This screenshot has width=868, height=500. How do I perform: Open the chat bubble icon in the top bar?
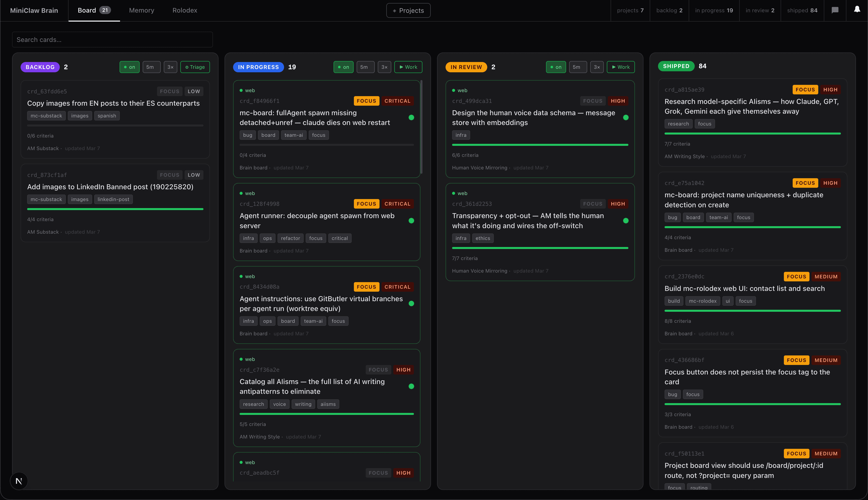(x=835, y=10)
